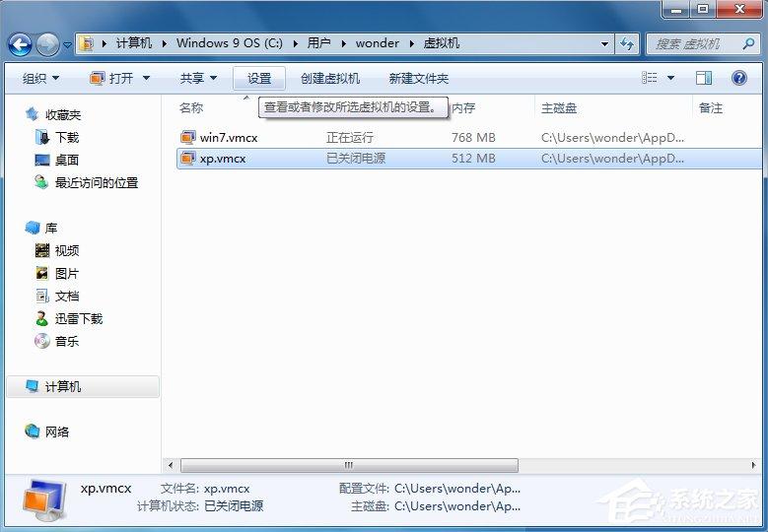Click the disk path in win7.vmcx row

612,138
